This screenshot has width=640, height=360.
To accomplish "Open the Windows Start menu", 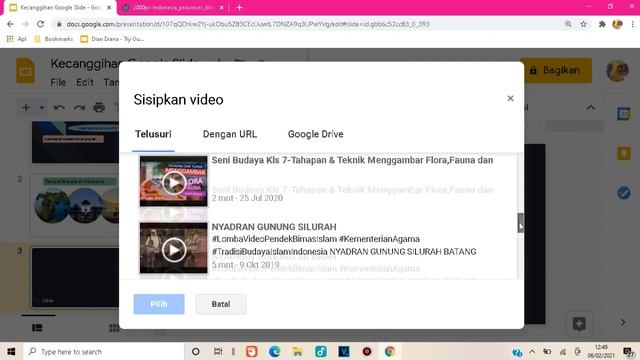I will pos(11,351).
